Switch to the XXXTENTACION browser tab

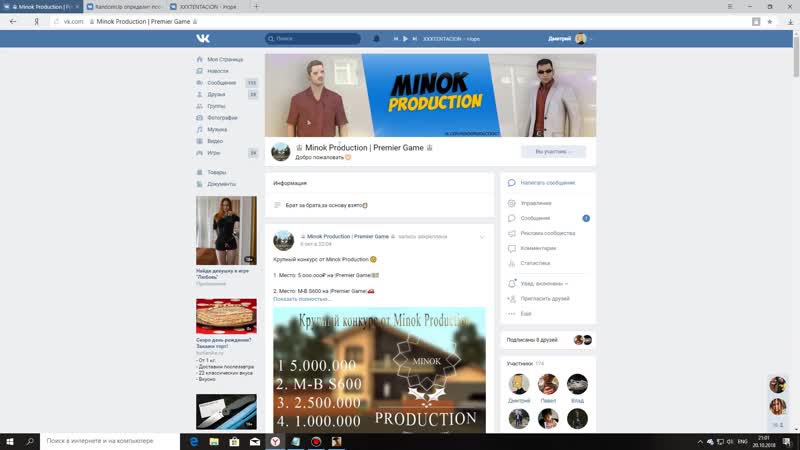pyautogui.click(x=207, y=7)
